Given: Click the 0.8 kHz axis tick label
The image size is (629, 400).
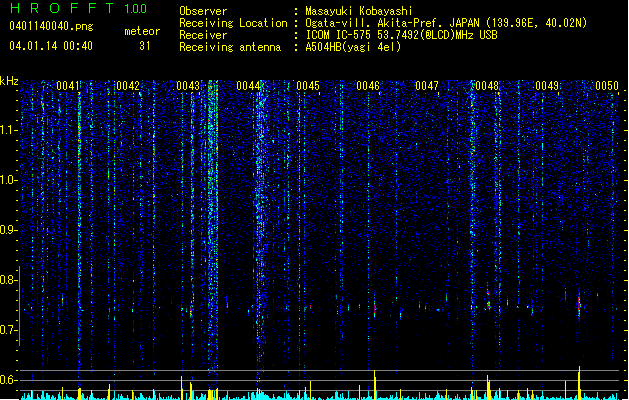Looking at the screenshot, I should pyautogui.click(x=8, y=280).
